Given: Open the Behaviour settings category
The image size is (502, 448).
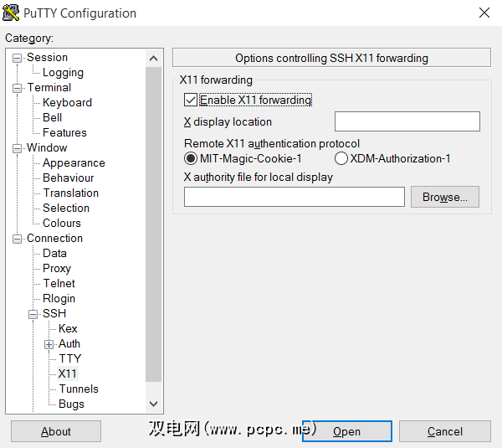Looking at the screenshot, I should click(69, 178).
